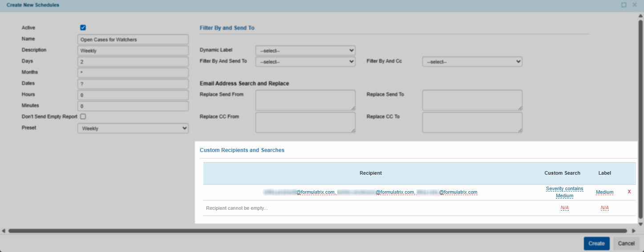Click N/A under Label column
The height and width of the screenshot is (252, 644).
(604, 208)
